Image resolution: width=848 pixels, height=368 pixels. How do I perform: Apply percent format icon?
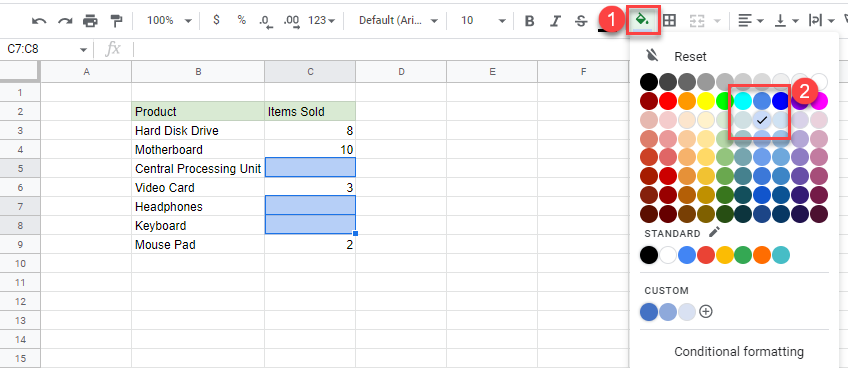click(241, 20)
